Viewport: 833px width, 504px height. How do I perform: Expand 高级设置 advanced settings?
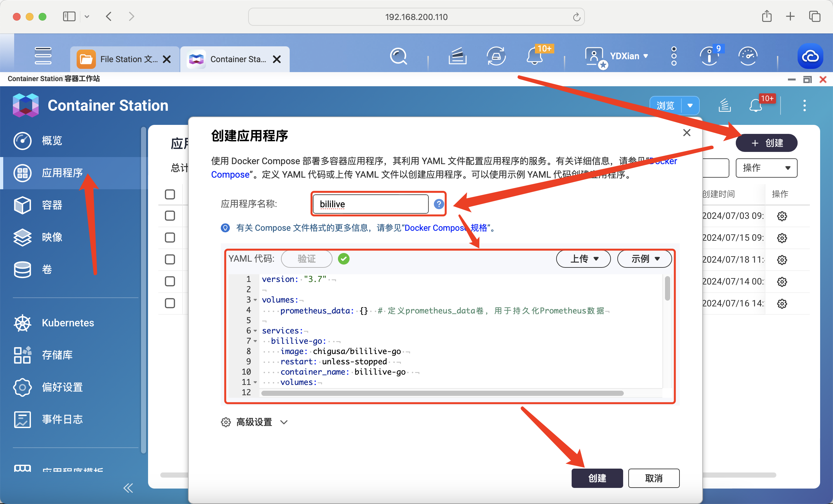click(254, 422)
